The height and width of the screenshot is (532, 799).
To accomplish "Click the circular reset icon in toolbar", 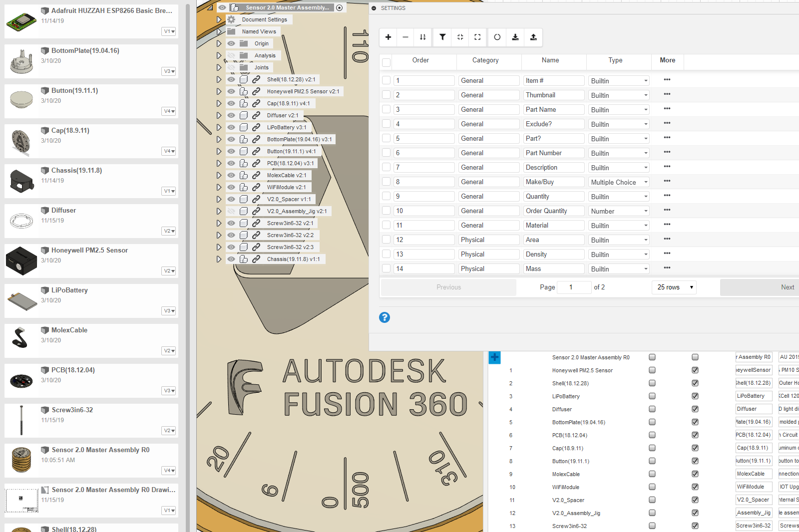I will [497, 37].
